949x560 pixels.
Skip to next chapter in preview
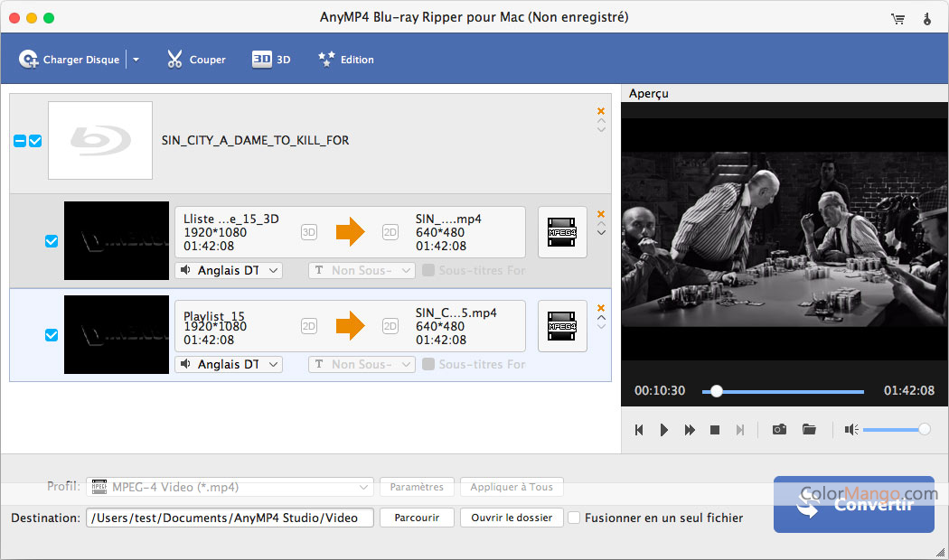(x=740, y=430)
